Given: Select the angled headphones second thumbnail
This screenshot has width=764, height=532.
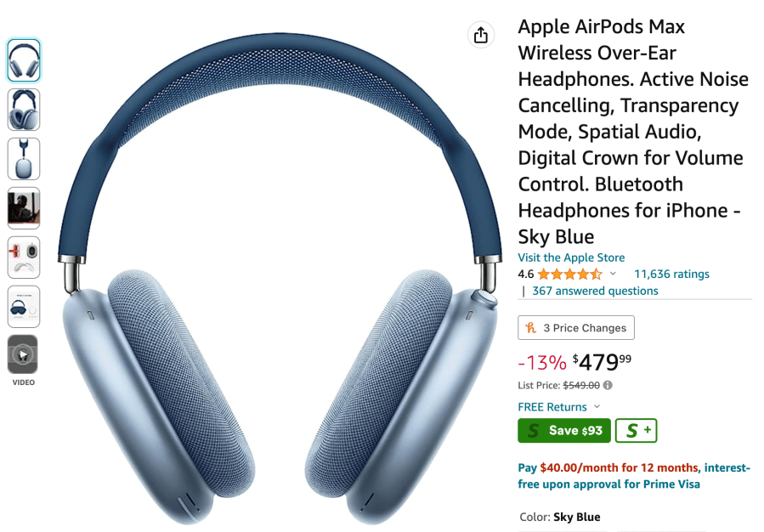Looking at the screenshot, I should coord(24,110).
